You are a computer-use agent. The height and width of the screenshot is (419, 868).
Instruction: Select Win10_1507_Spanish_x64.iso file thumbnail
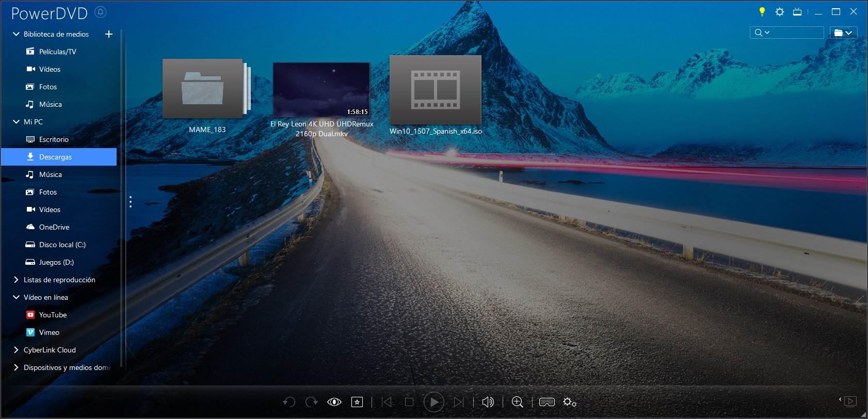coord(435,90)
